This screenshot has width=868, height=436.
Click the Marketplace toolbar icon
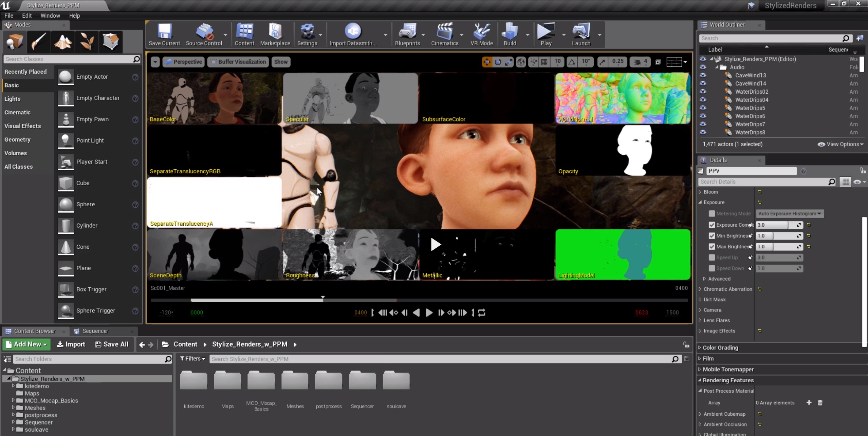(x=275, y=32)
